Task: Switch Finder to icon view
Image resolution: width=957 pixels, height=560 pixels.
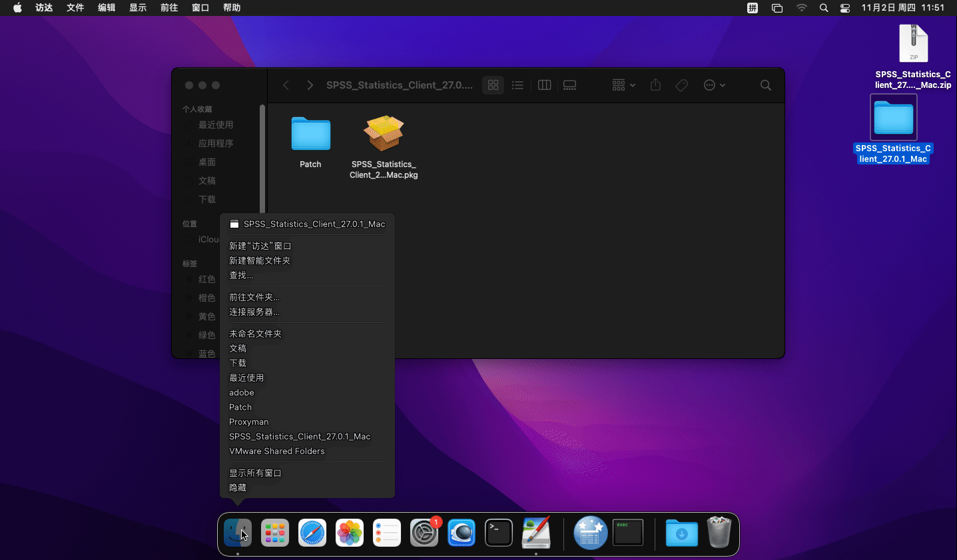Action: point(493,85)
